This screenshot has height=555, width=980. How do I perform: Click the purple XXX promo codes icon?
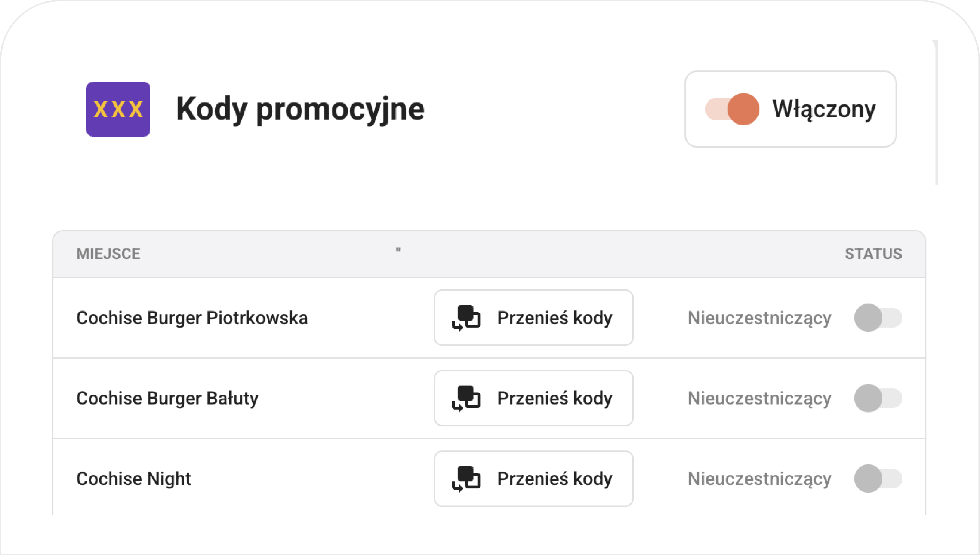(118, 109)
